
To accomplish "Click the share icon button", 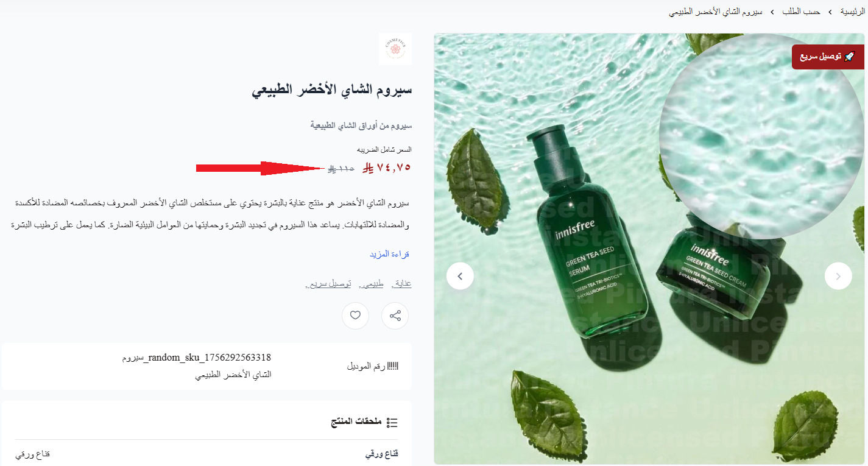I will point(395,316).
